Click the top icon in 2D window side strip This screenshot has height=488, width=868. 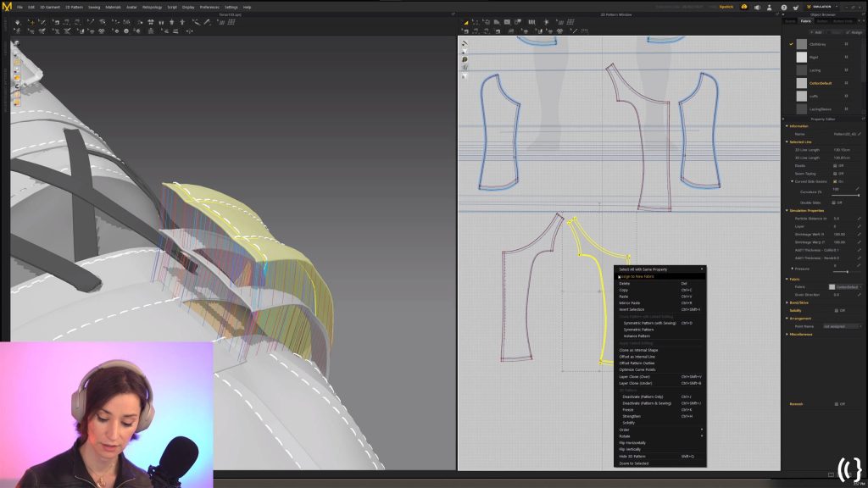click(465, 43)
